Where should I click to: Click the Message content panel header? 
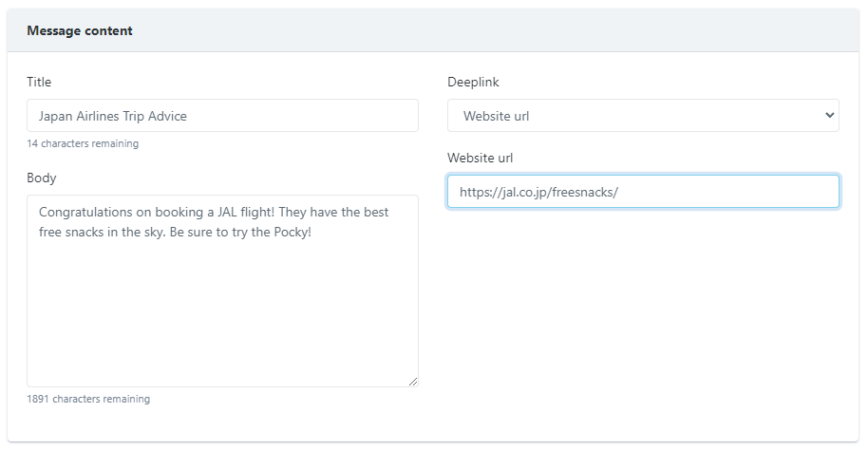[80, 30]
